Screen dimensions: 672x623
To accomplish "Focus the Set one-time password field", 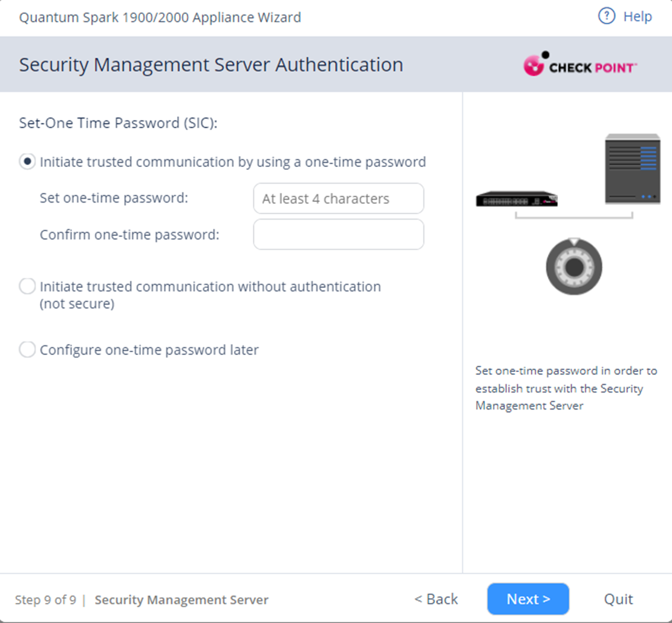I will tap(339, 198).
